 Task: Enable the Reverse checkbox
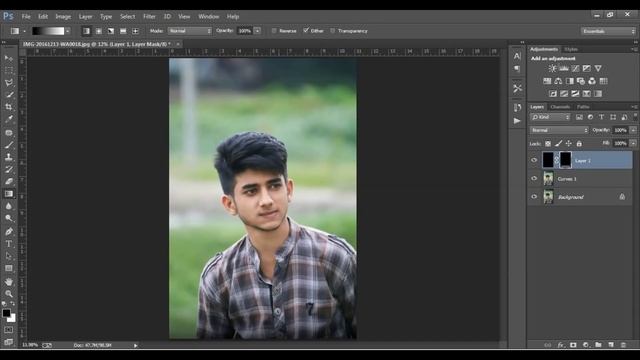[x=274, y=31]
